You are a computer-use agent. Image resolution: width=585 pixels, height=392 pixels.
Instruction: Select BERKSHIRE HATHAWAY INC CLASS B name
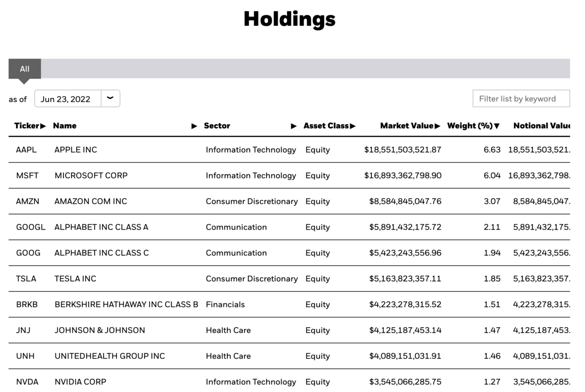tap(126, 305)
